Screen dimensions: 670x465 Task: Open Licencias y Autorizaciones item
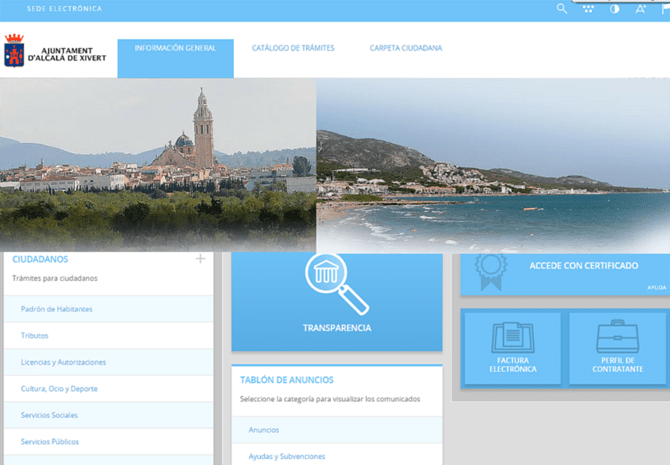(63, 362)
